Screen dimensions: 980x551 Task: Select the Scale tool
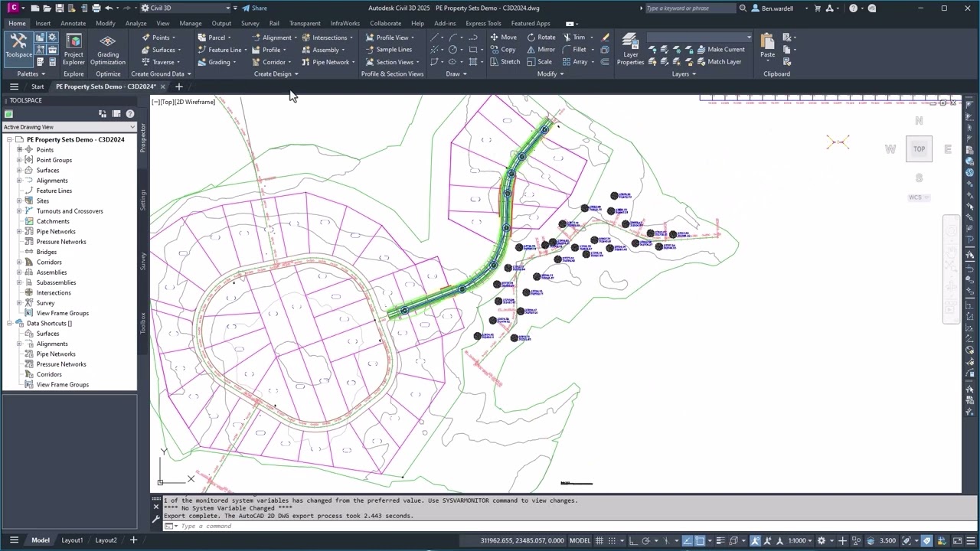pos(539,61)
